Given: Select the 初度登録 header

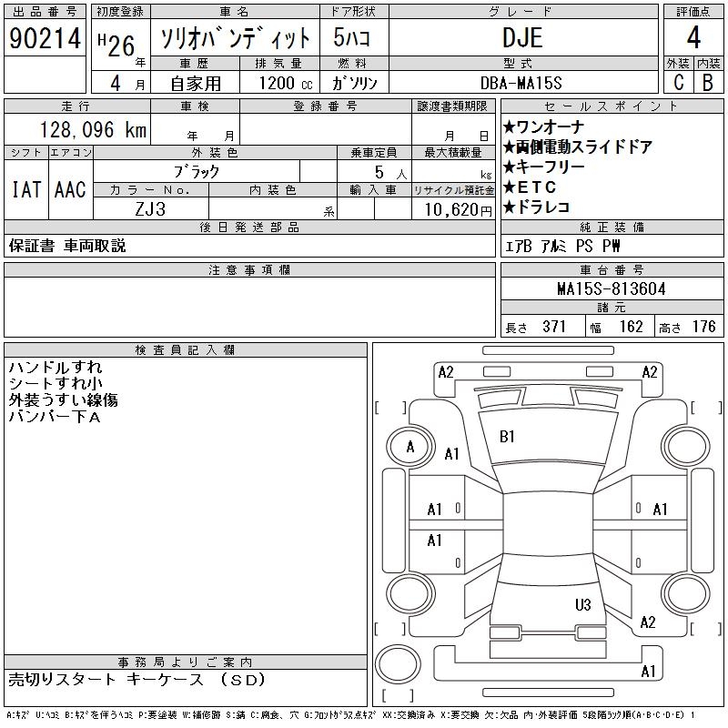Looking at the screenshot, I should point(120,12).
